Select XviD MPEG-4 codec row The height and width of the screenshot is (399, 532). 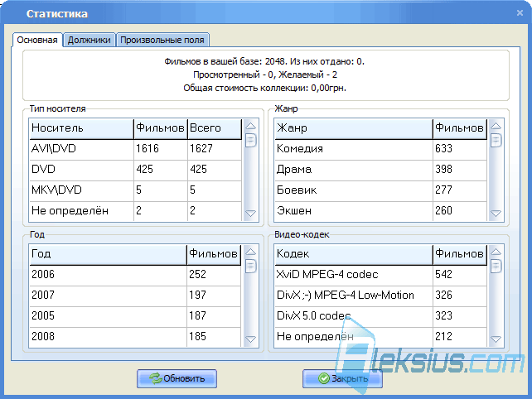coord(380,275)
